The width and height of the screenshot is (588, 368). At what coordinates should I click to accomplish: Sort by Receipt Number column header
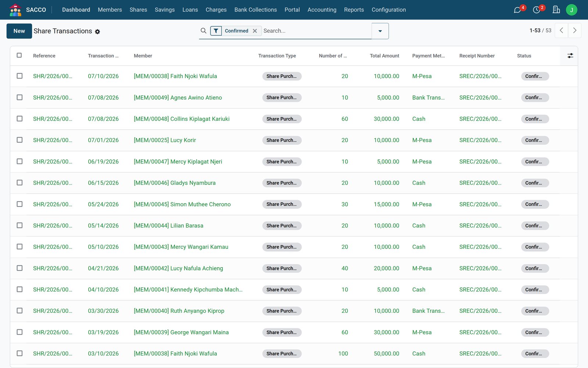[477, 56]
